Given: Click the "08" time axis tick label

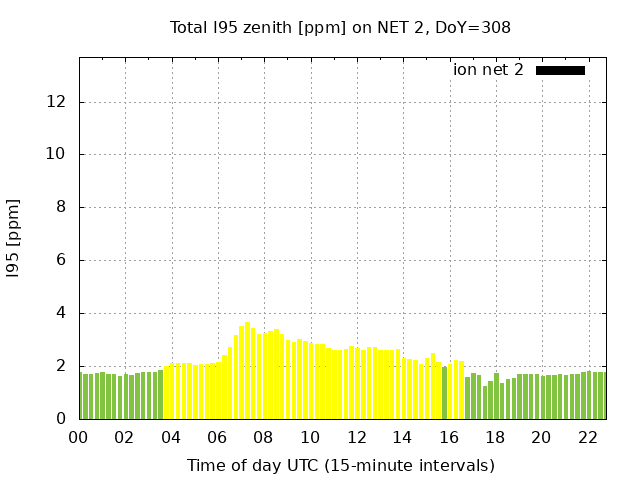Looking at the screenshot, I should click(263, 437).
